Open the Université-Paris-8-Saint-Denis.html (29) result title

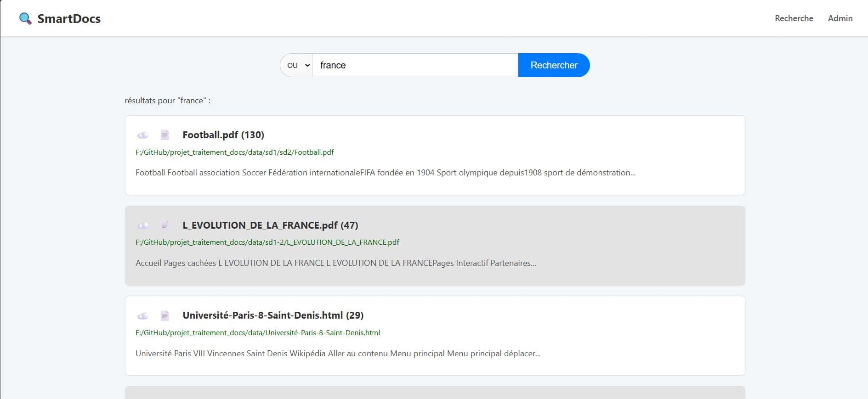pyautogui.click(x=273, y=315)
